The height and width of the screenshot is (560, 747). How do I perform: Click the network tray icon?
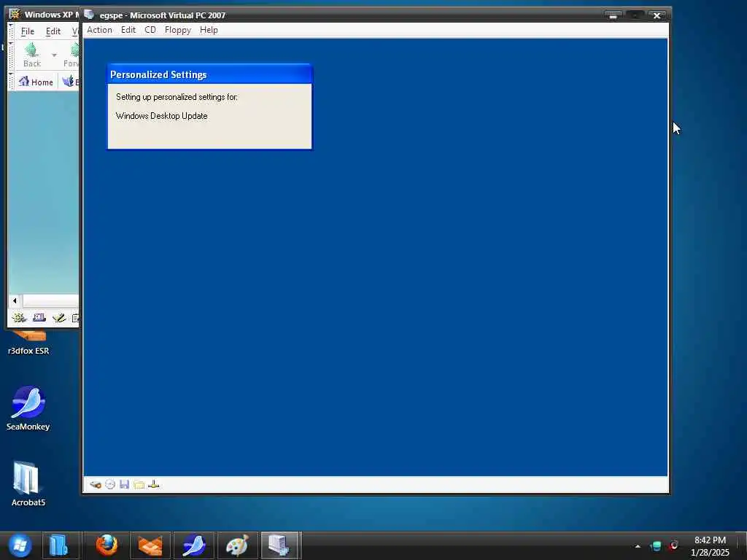pos(656,546)
